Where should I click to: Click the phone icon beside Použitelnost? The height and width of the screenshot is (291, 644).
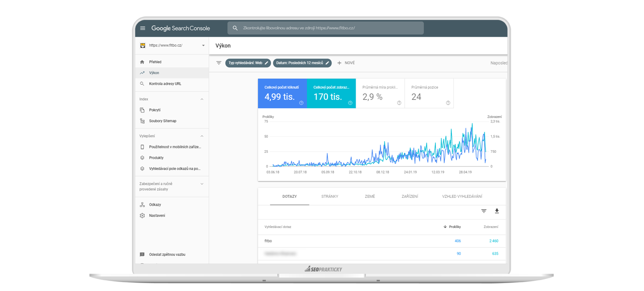142,147
